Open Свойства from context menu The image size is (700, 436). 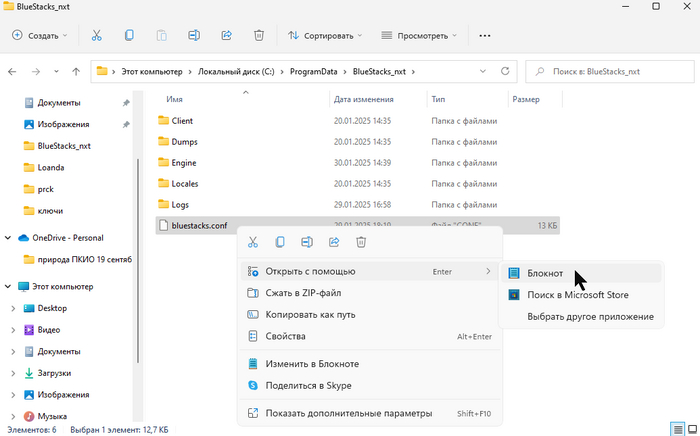tap(369, 336)
